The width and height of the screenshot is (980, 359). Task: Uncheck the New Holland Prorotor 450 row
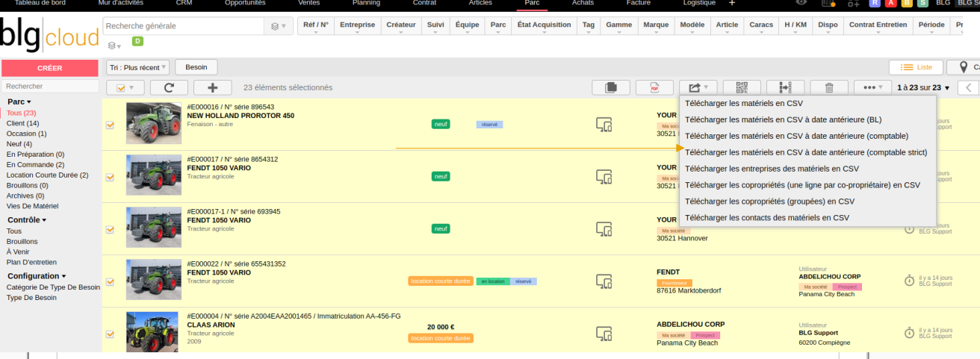click(111, 125)
